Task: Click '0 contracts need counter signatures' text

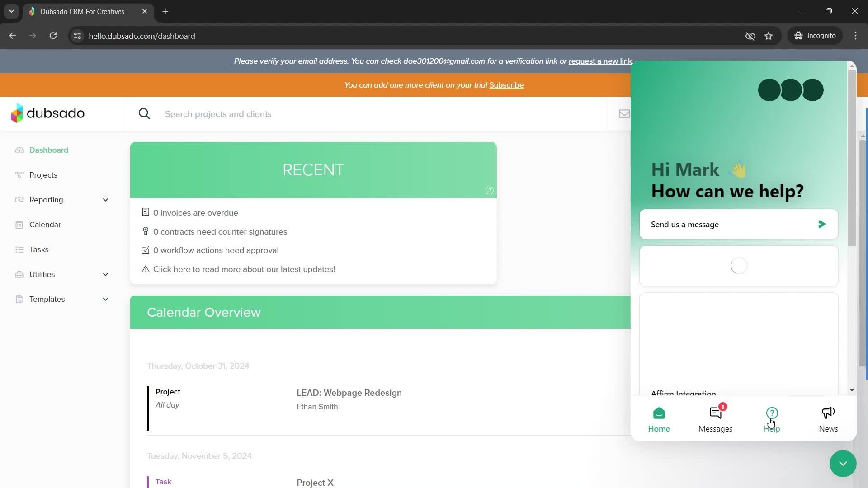Action: pyautogui.click(x=220, y=232)
